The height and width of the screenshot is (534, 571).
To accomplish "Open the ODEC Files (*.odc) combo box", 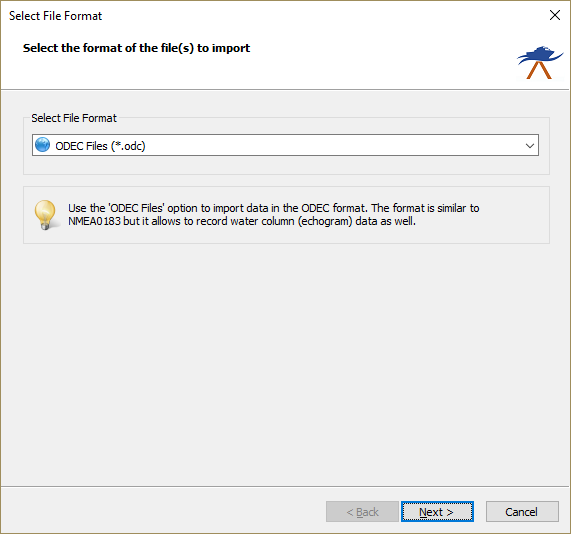I will (285, 145).
